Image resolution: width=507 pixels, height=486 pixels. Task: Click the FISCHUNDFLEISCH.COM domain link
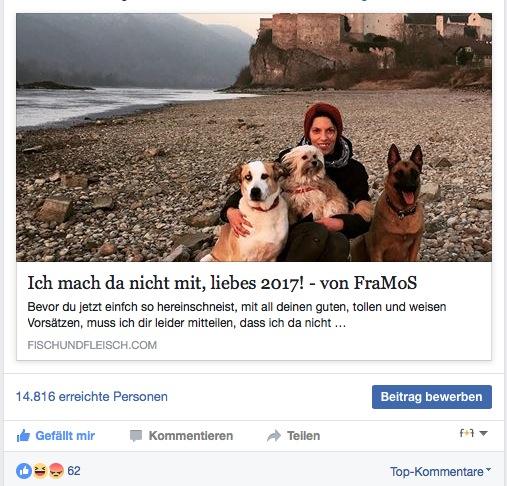point(92,345)
